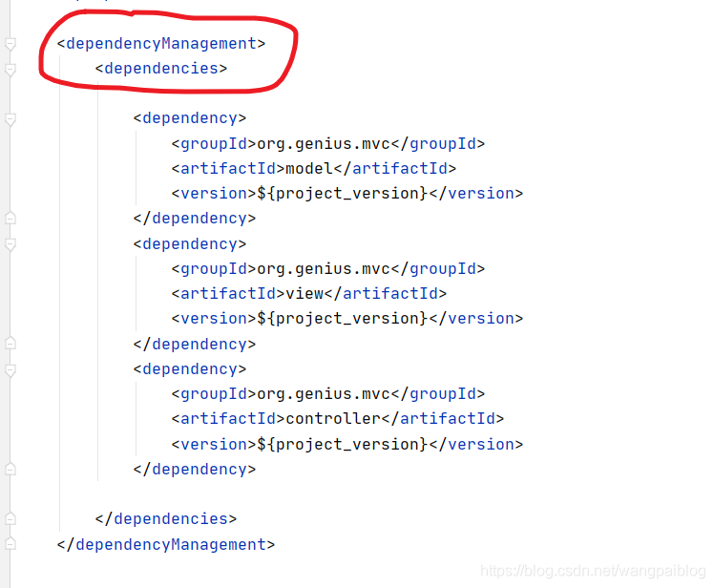Collapse the dependencyManagement opening tag fold marker
The width and height of the screenshot is (714, 588).
tap(10, 44)
